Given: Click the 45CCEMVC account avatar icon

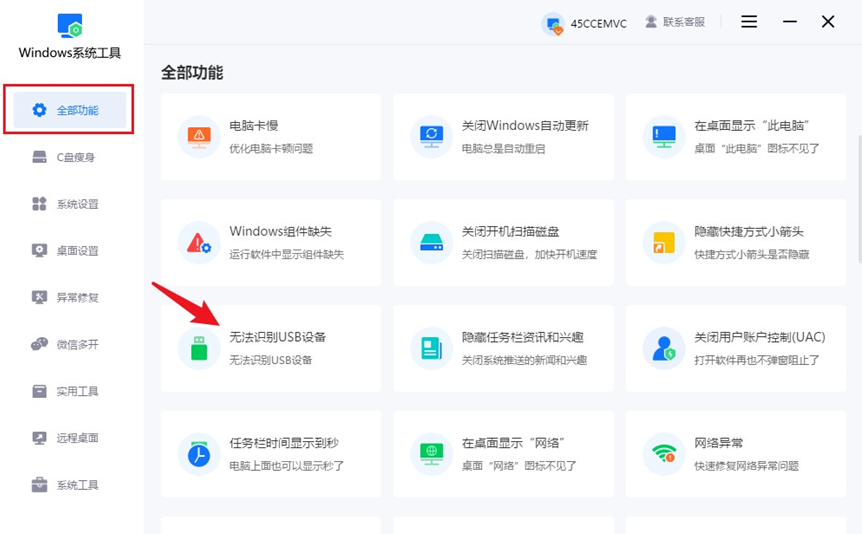Looking at the screenshot, I should 554,24.
